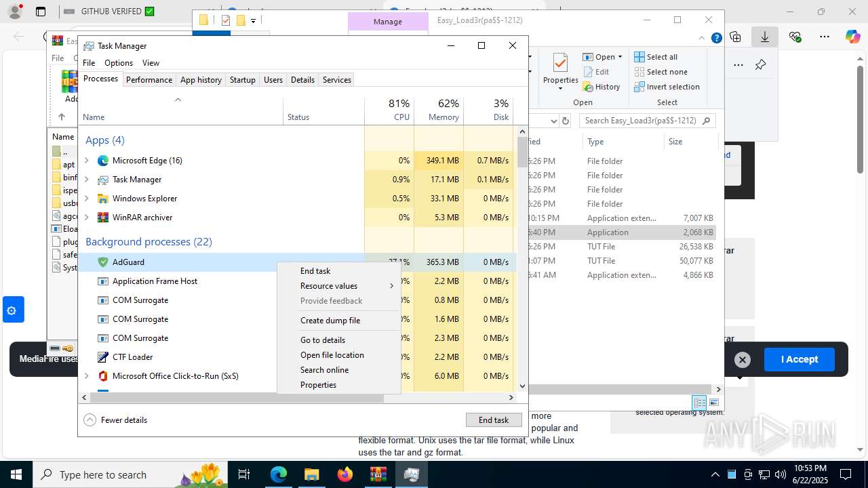868x488 pixels.
Task: Open Task View on the taskbar
Action: (244, 474)
